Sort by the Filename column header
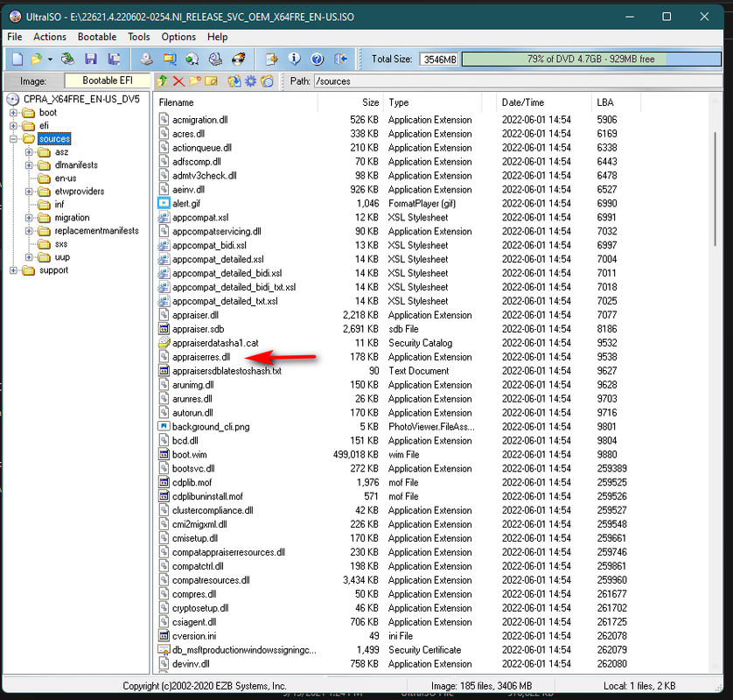Screen dimensions: 733x700 coord(236,102)
